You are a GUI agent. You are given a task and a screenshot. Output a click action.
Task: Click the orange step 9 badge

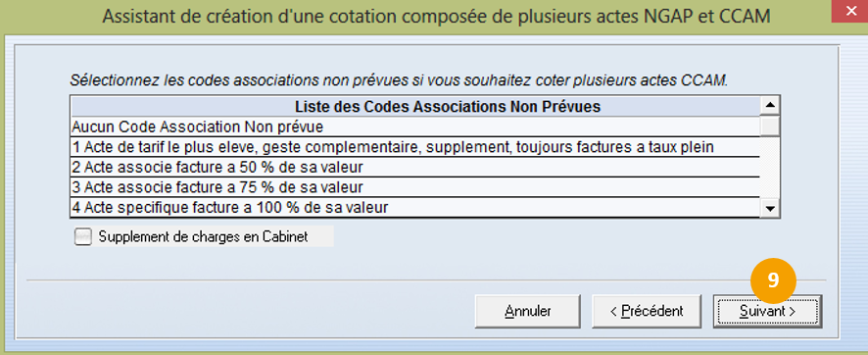773,280
